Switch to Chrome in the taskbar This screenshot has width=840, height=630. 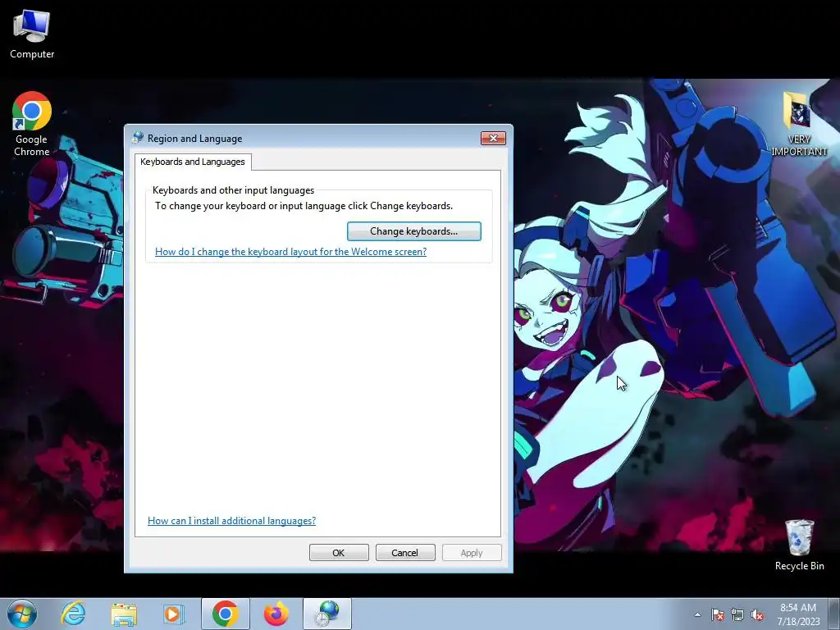click(x=225, y=614)
